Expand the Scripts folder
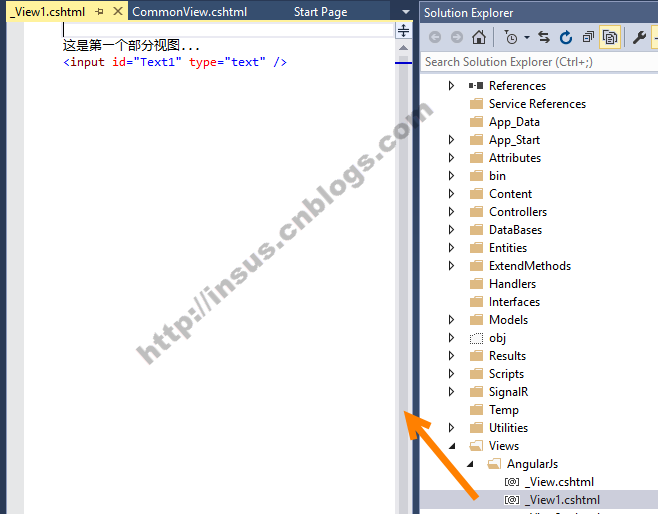The image size is (658, 514). pos(451,373)
